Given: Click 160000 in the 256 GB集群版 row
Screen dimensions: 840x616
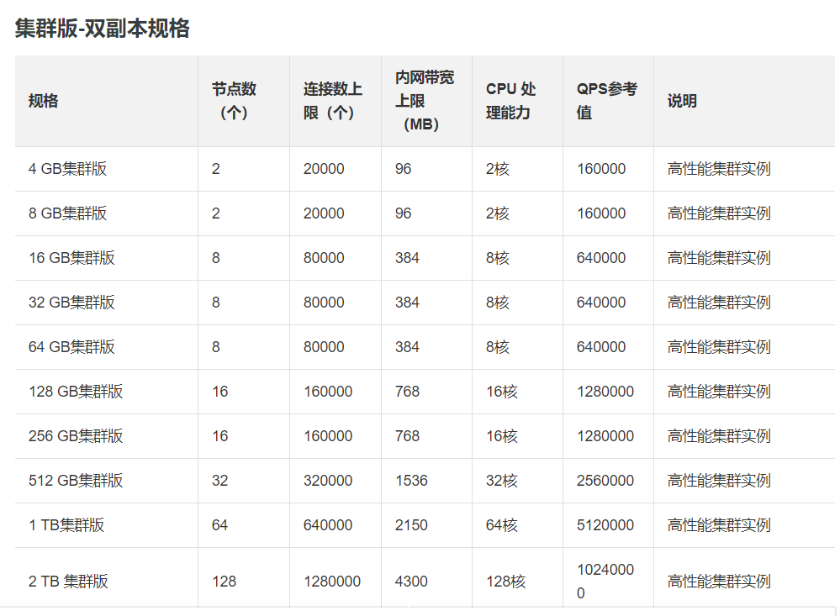Looking at the screenshot, I should [328, 435].
